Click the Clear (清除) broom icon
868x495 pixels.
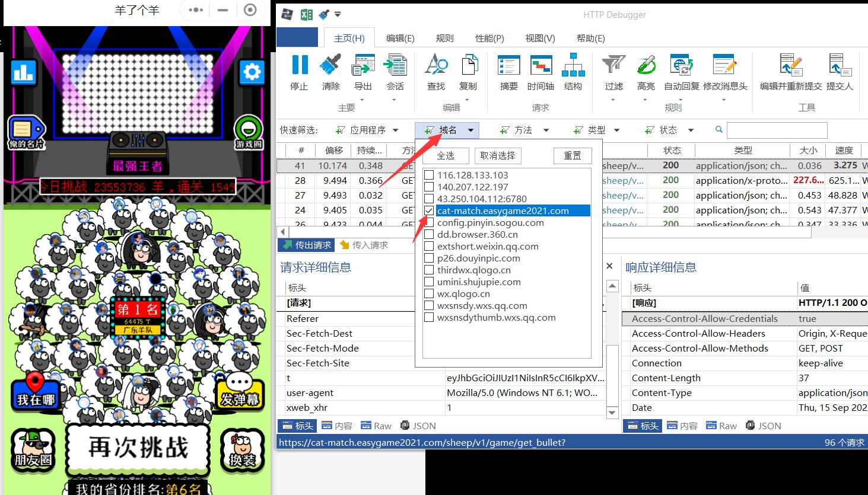(x=330, y=65)
